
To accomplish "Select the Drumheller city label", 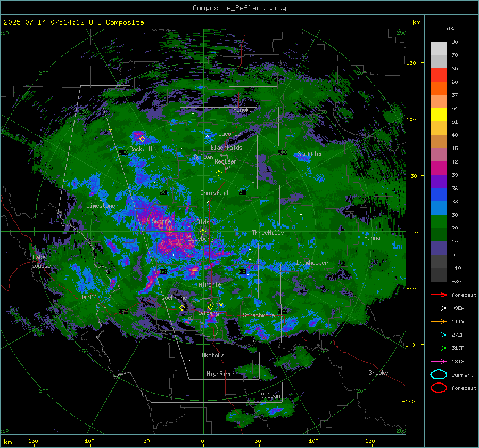I will (312, 263).
